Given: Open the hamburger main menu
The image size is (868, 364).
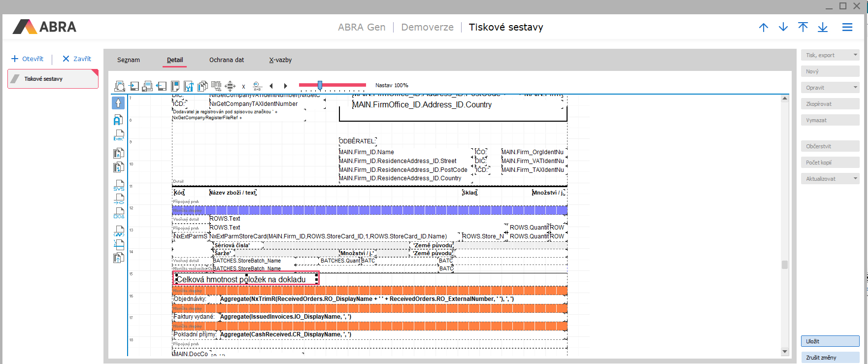Looking at the screenshot, I should tap(847, 28).
